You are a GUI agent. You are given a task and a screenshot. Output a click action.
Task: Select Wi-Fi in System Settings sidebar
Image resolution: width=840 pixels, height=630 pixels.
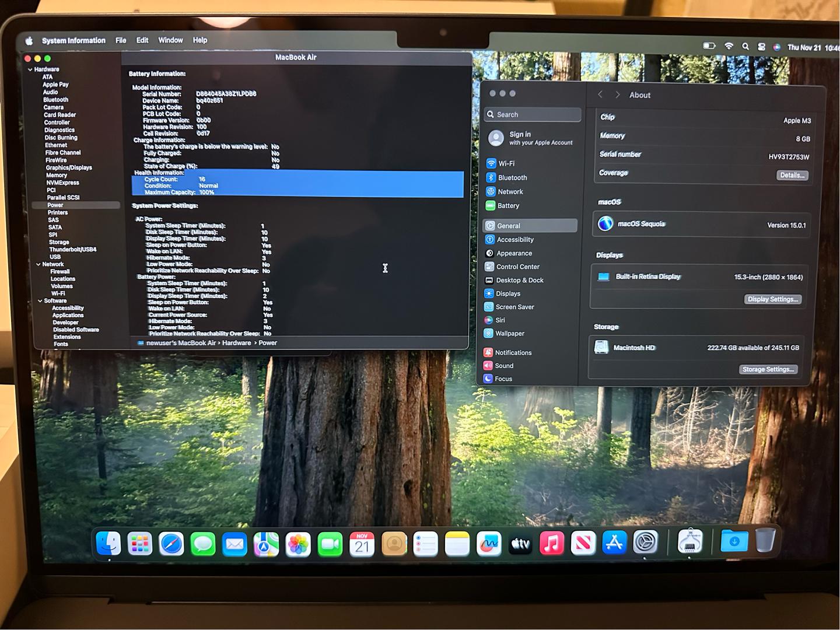pyautogui.click(x=530, y=163)
